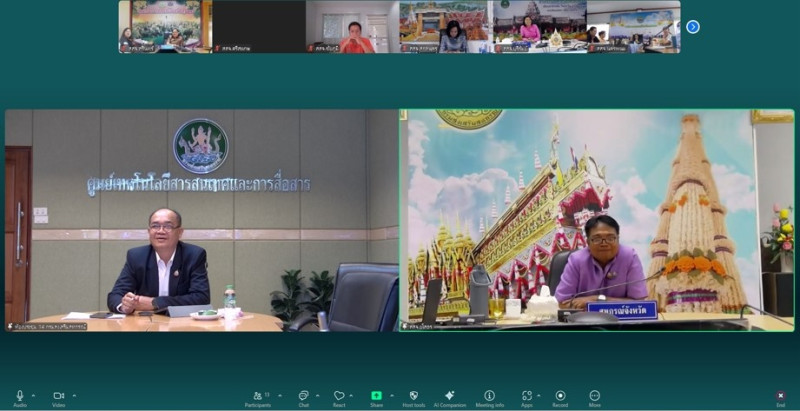
Task: Show next participants with blue arrow
Action: (692, 27)
